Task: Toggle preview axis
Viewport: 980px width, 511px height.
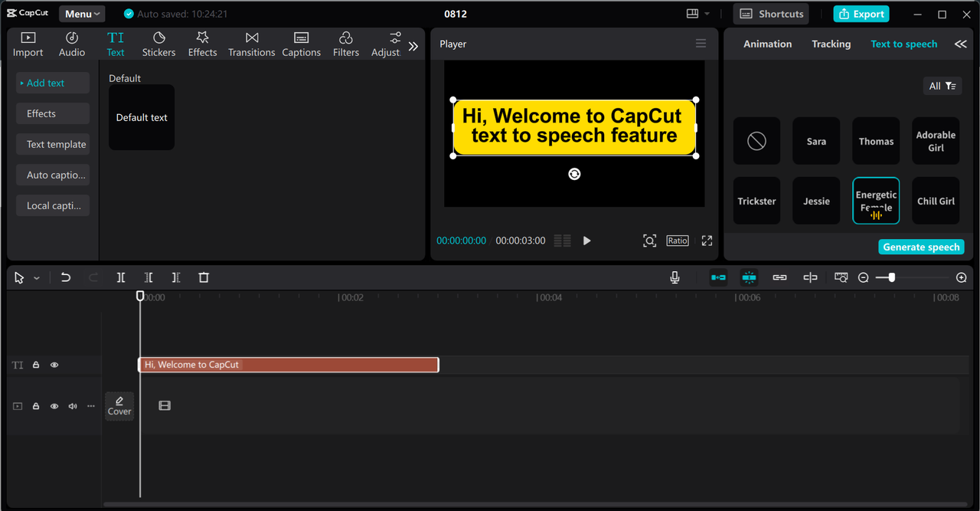Action: [x=810, y=277]
